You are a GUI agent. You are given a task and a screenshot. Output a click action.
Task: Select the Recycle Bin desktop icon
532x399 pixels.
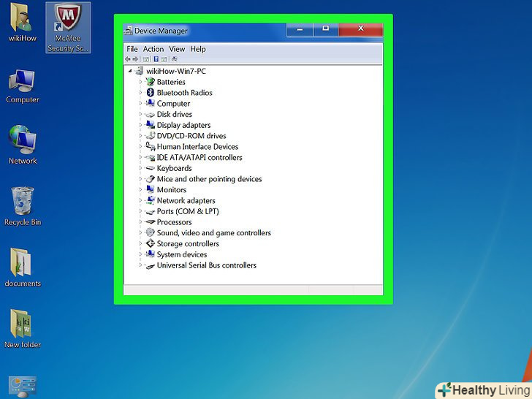(x=22, y=205)
